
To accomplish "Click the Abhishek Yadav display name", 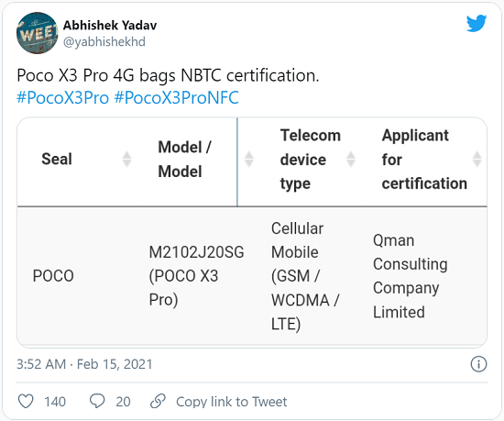I will [x=110, y=25].
